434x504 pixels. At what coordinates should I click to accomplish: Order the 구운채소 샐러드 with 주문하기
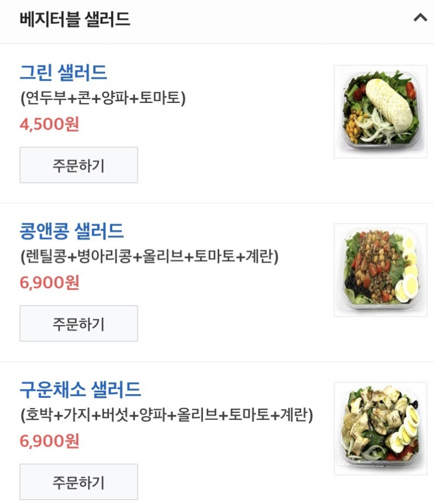coord(79,482)
